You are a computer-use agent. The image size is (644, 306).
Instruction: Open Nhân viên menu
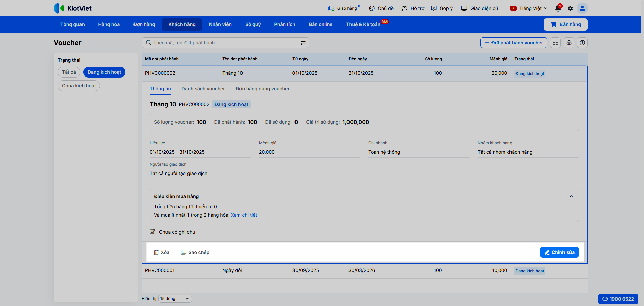220,24
